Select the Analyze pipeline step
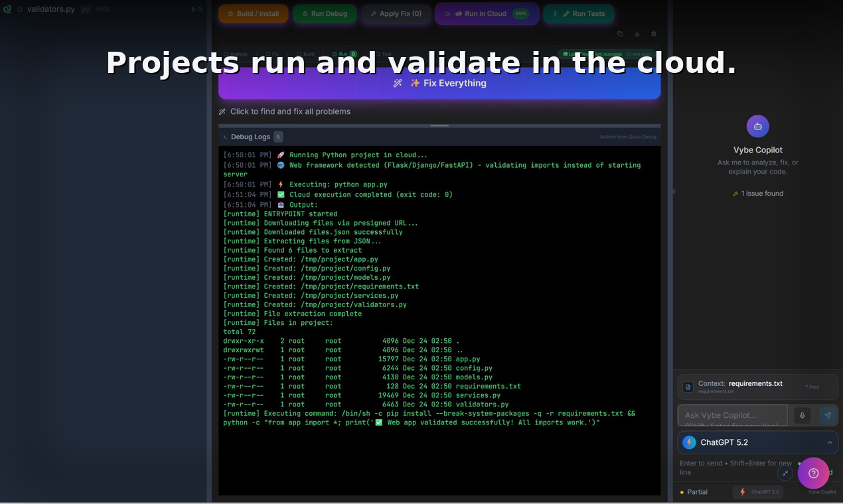843x504 pixels. (236, 54)
